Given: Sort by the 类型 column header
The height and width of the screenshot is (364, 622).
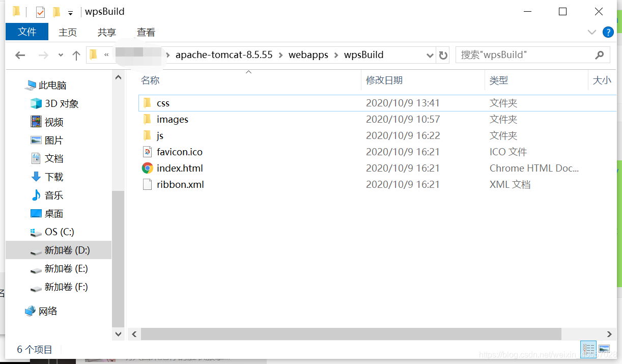Looking at the screenshot, I should (x=499, y=80).
